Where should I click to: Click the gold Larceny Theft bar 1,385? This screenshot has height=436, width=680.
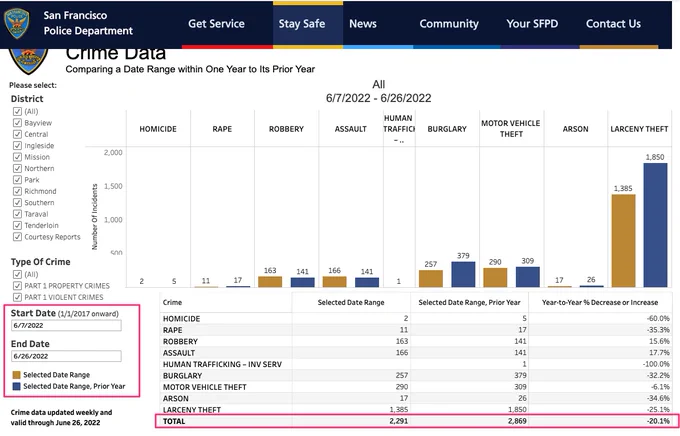623,241
